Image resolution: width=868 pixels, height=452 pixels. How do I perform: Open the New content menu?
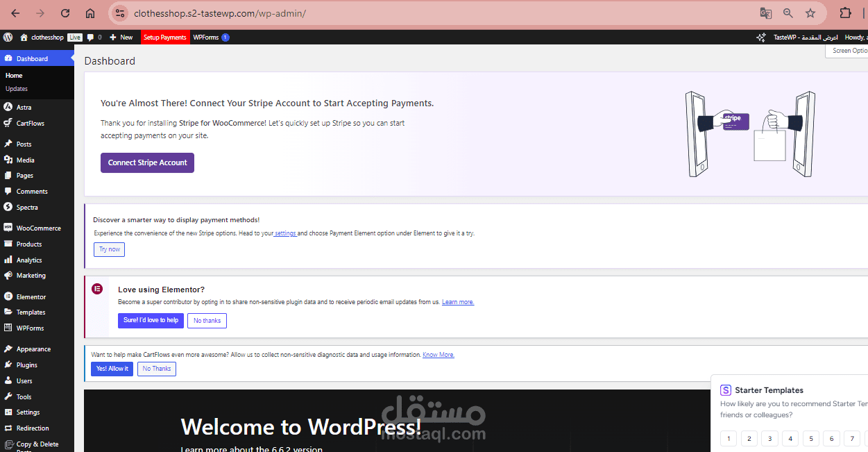point(121,37)
